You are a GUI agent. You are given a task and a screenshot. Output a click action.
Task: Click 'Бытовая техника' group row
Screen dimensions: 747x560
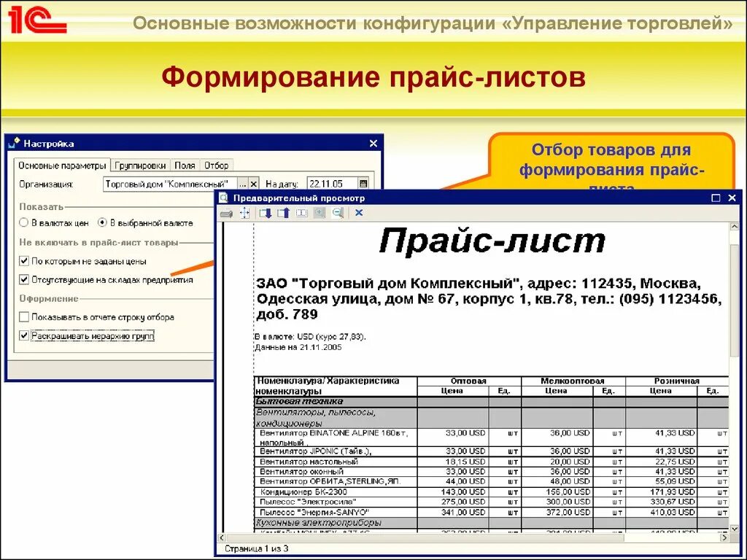click(x=491, y=402)
